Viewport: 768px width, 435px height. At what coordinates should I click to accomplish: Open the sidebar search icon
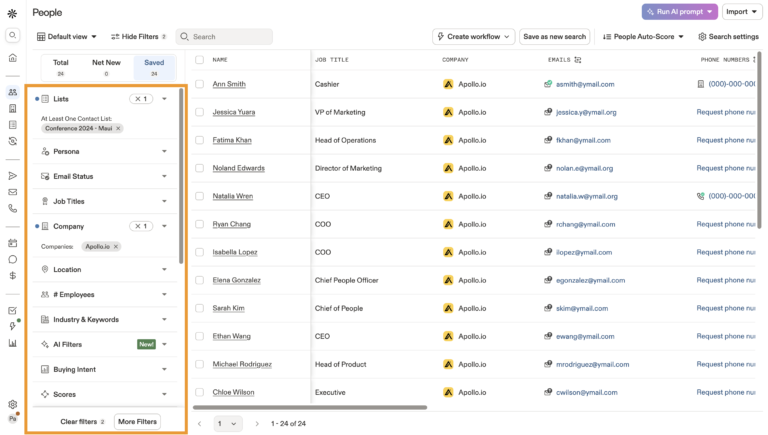point(13,35)
